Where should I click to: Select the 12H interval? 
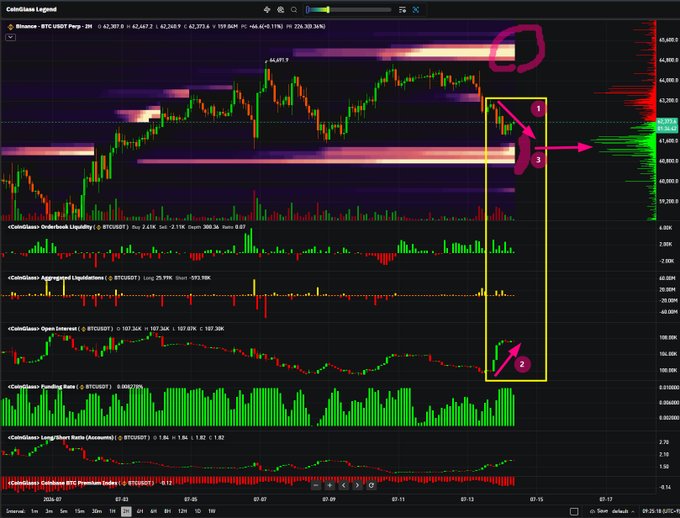pos(183,511)
